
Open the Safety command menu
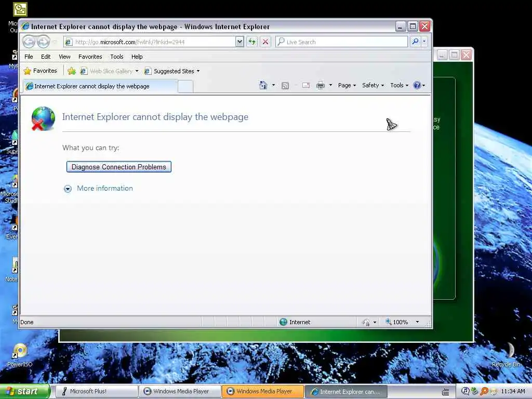tap(373, 85)
